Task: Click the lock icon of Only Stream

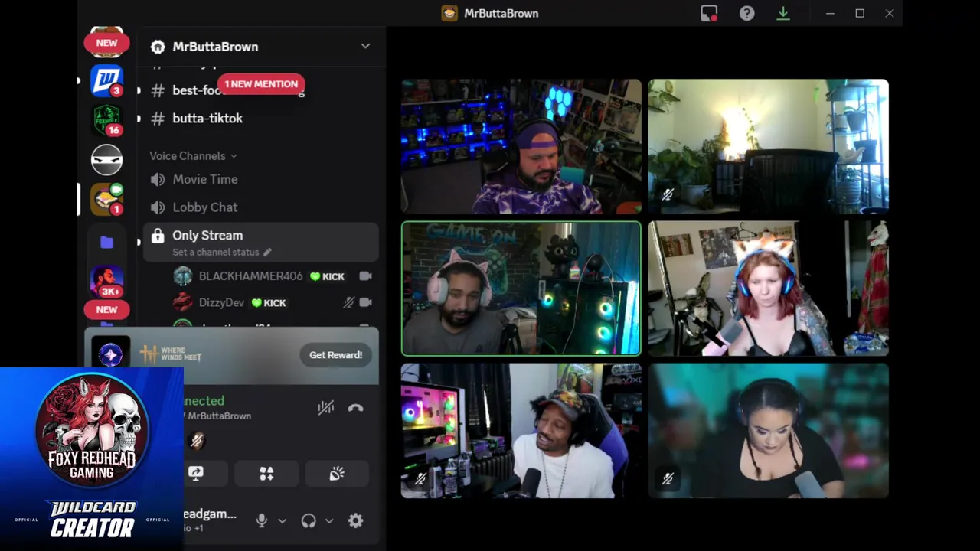Action: pyautogui.click(x=158, y=236)
